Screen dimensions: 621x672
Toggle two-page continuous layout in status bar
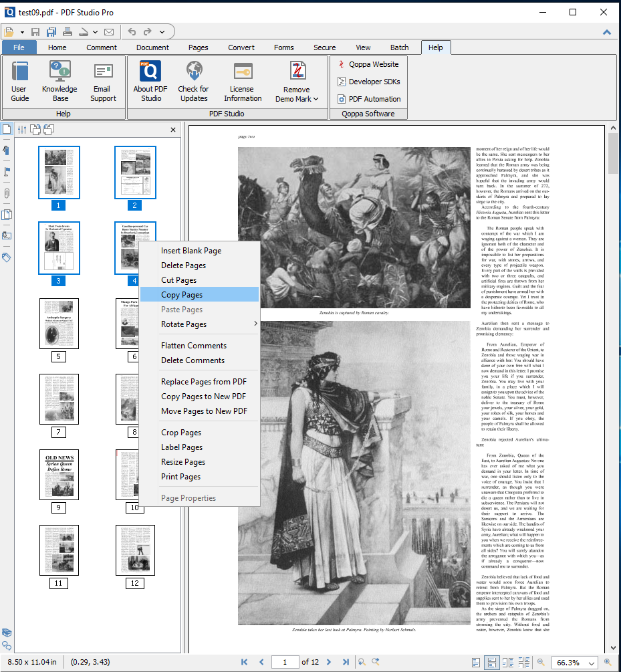pyautogui.click(x=524, y=662)
